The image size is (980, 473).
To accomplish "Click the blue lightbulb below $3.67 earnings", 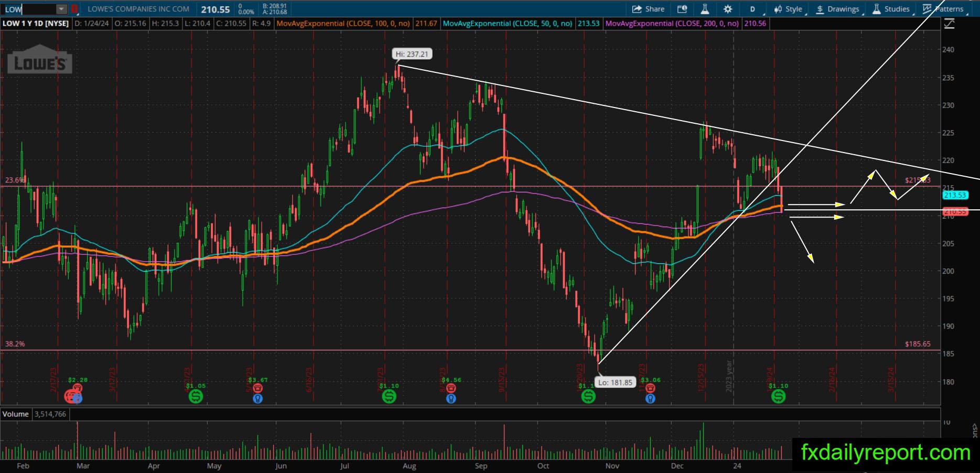I will (x=257, y=399).
